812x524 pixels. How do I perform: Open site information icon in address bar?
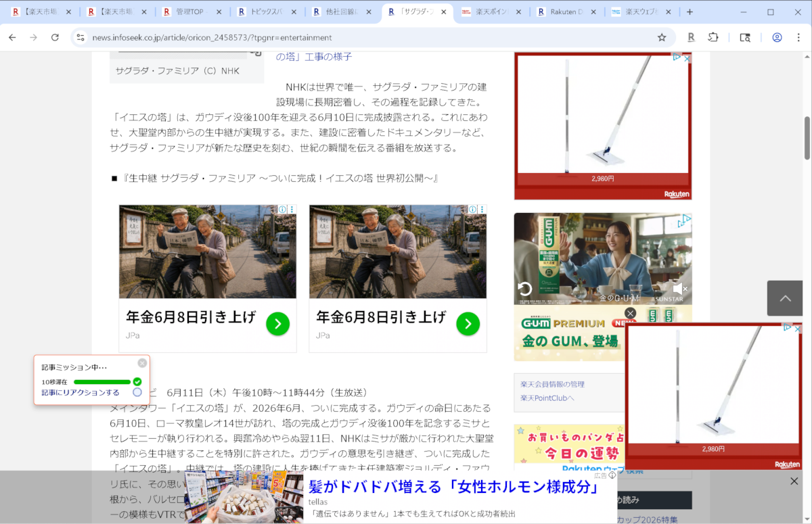(81, 37)
